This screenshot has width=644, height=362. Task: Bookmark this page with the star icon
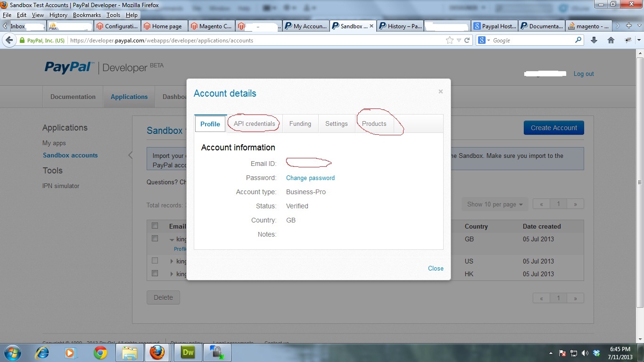450,41
